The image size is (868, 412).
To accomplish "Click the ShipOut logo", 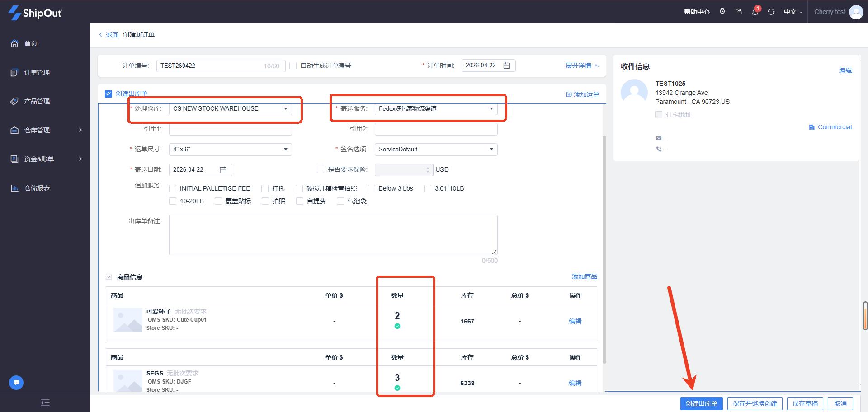I will (x=35, y=13).
